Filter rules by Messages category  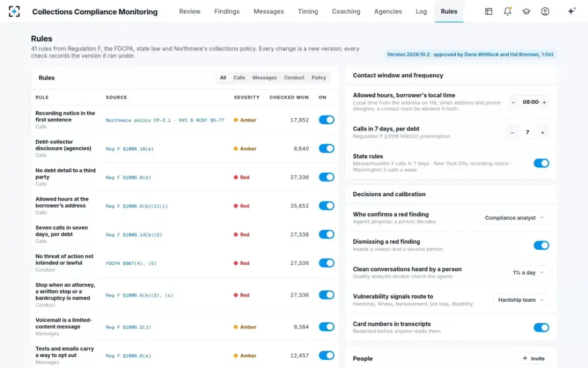click(265, 78)
